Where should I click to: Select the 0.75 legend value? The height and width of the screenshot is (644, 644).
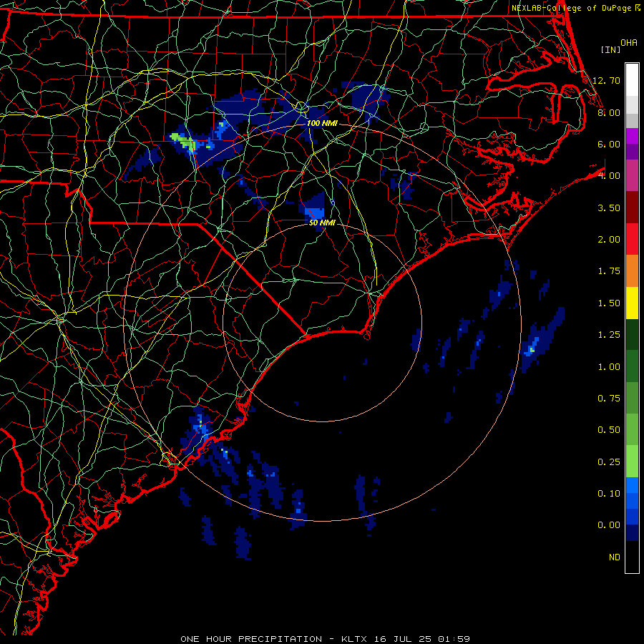coord(609,399)
